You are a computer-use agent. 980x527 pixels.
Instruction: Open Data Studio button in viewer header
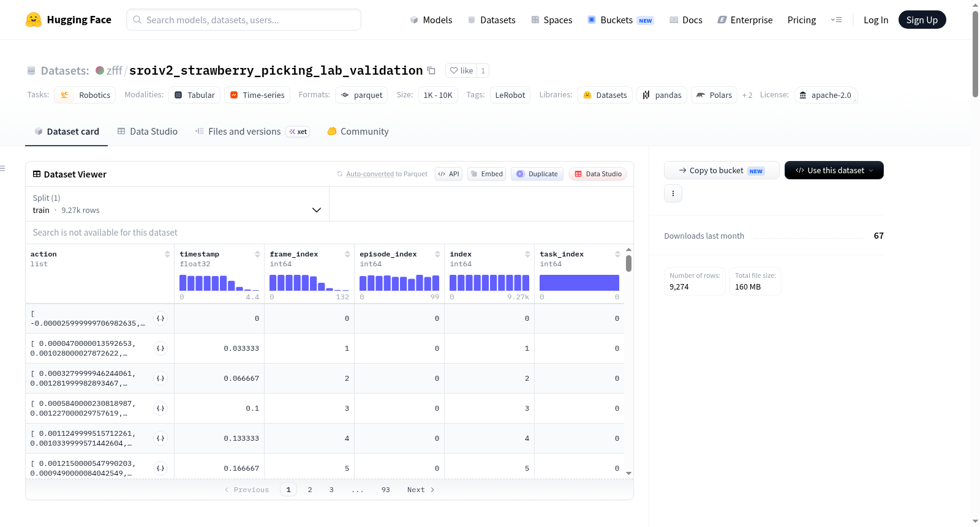598,174
